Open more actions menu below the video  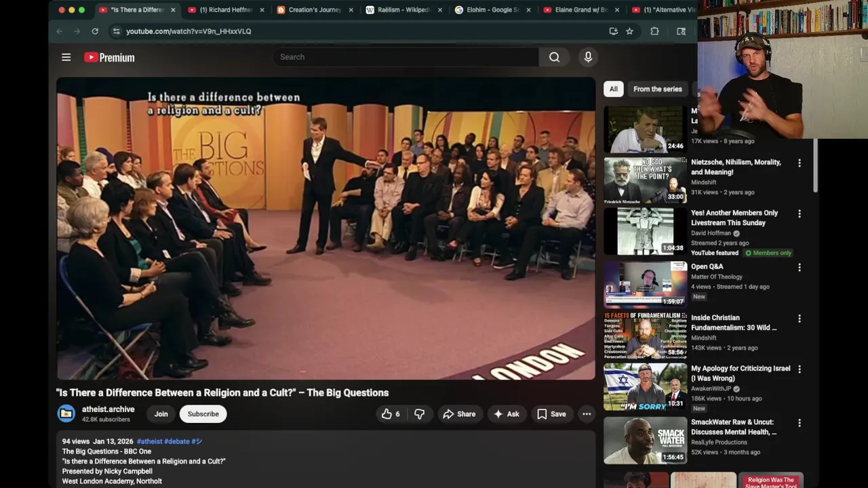pyautogui.click(x=587, y=414)
